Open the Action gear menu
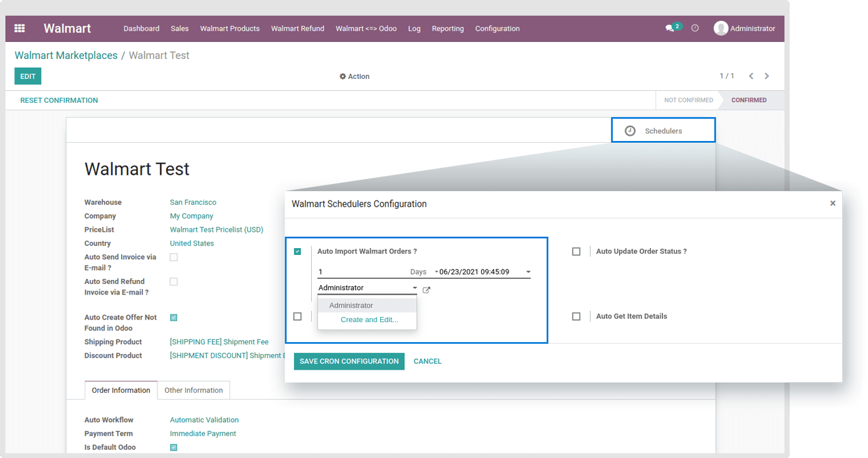This screenshot has height=458, width=868. click(x=354, y=76)
